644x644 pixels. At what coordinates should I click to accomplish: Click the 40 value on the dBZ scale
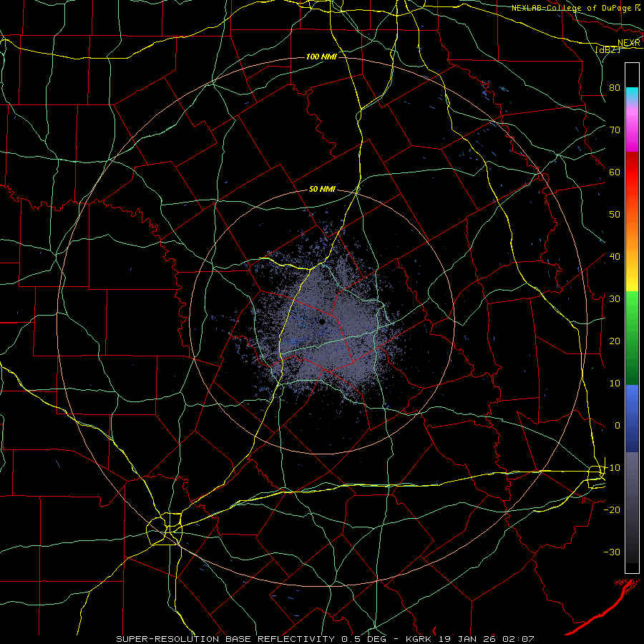(615, 257)
